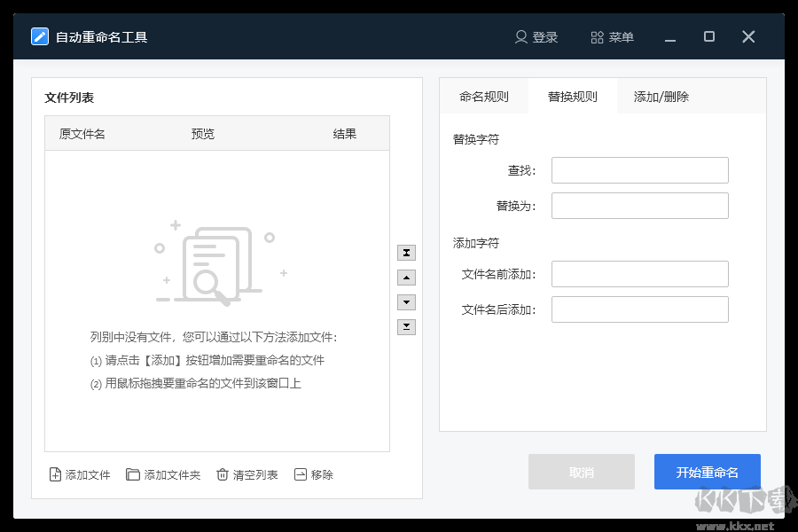
Task: Click the move-to-top arrow icon
Action: click(406, 252)
